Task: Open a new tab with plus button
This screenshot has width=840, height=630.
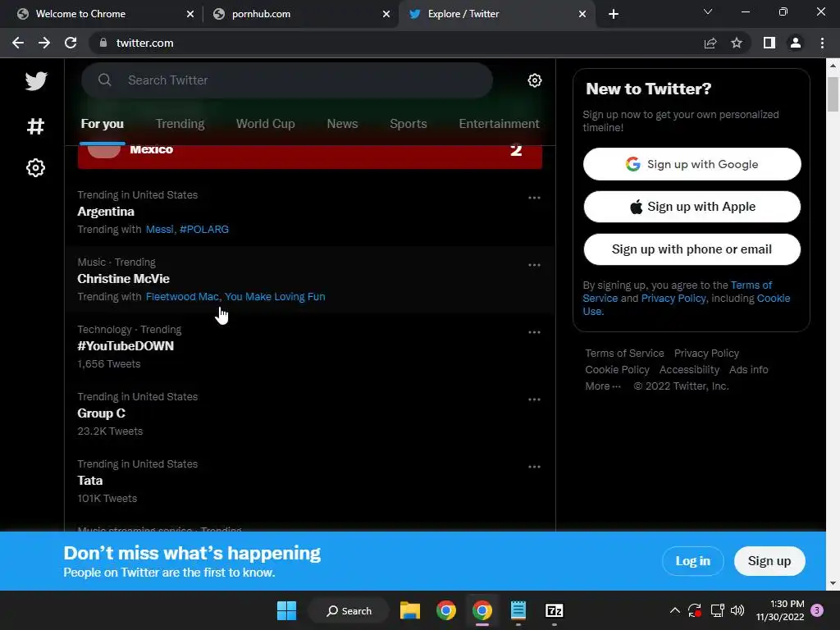Action: [614, 14]
